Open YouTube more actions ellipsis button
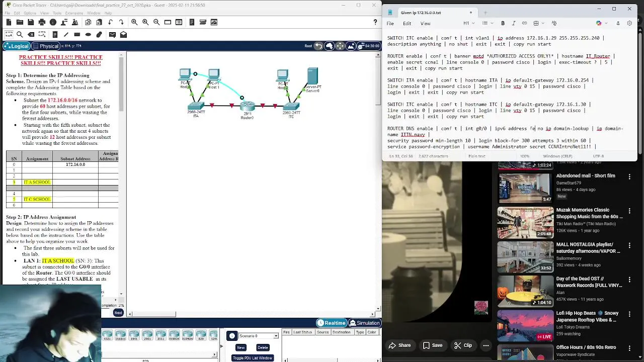The width and height of the screenshot is (644, 362). [x=486, y=345]
